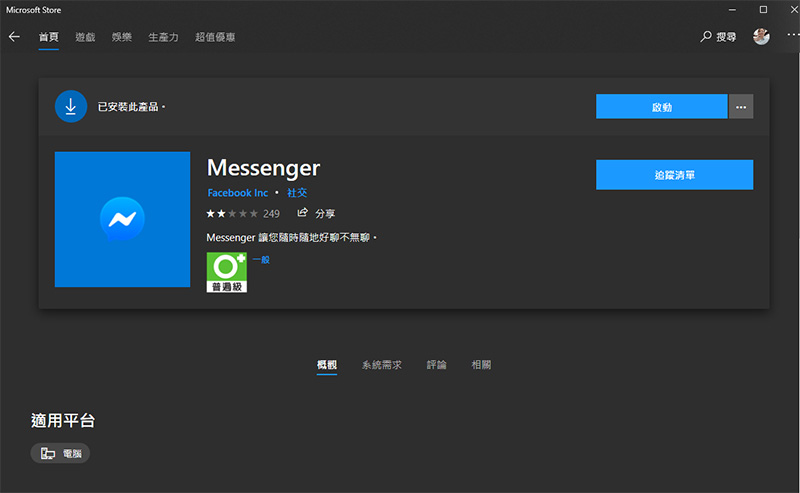Switch to the 遊戲 tab

85,37
